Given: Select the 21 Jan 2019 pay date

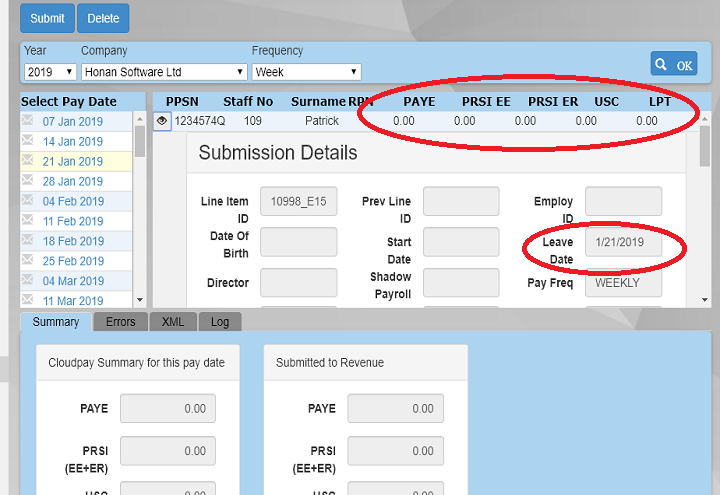Looking at the screenshot, I should (x=72, y=161).
